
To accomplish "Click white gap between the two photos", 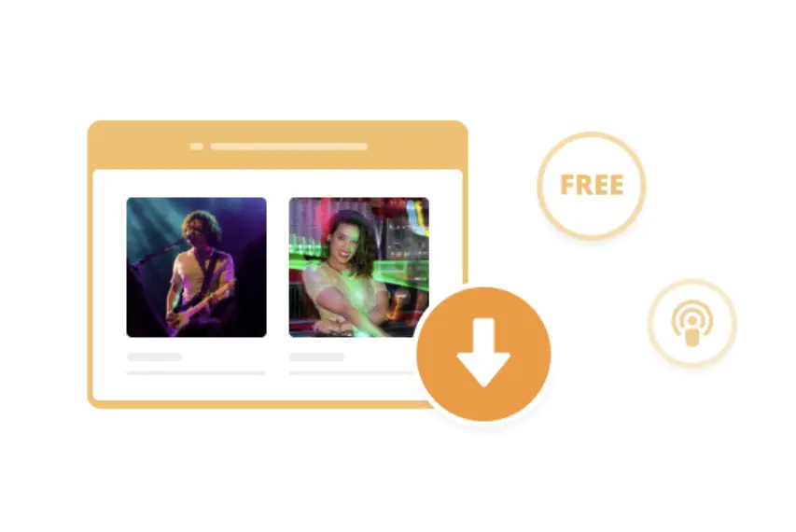I will (x=278, y=267).
